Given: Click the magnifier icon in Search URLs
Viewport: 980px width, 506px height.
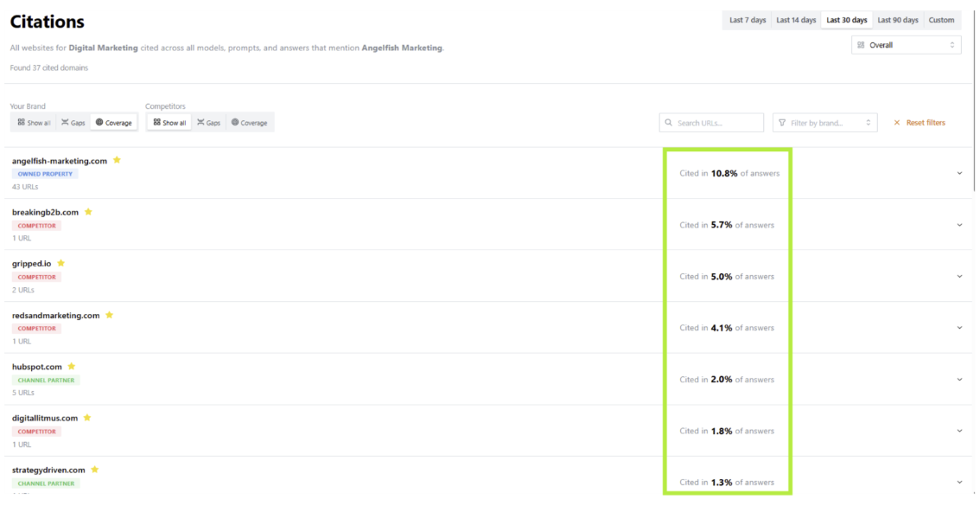Looking at the screenshot, I should (x=669, y=123).
